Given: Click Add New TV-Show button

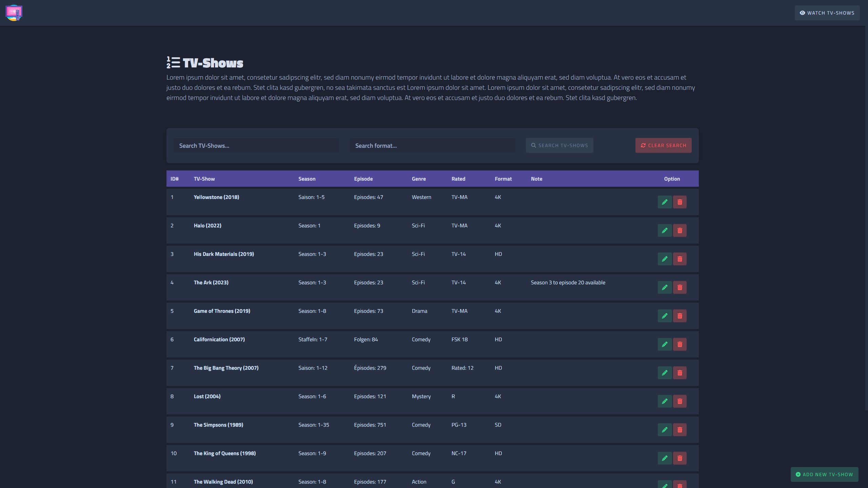Looking at the screenshot, I should point(824,474).
